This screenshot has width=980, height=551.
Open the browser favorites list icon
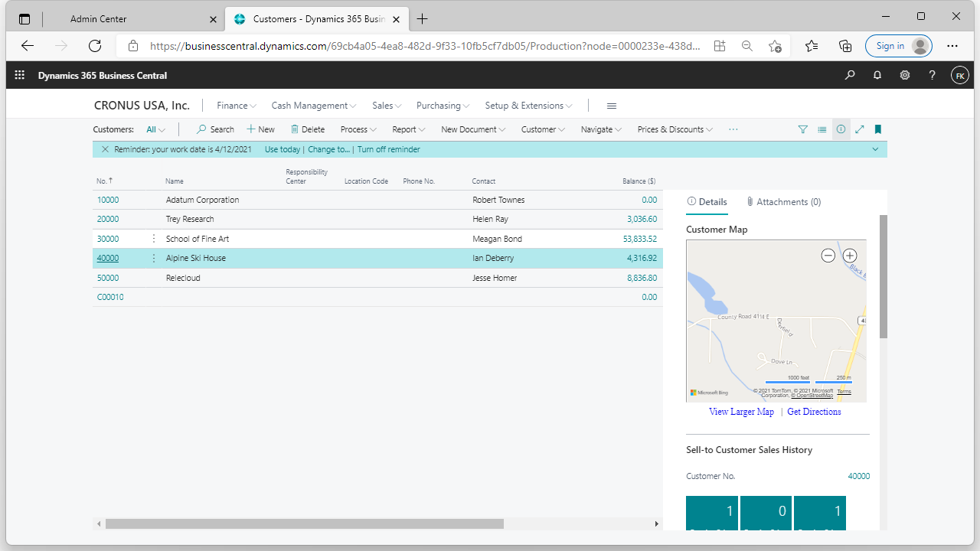point(812,46)
